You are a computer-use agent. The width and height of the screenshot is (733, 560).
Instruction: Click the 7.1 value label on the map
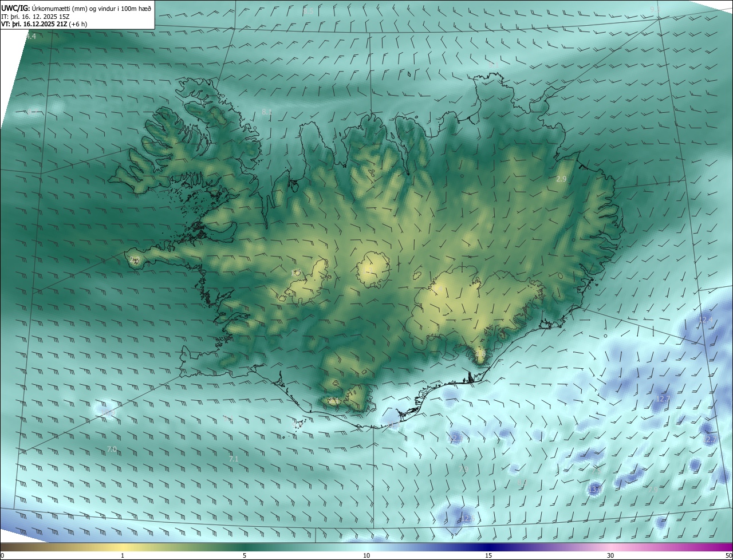pyautogui.click(x=234, y=459)
